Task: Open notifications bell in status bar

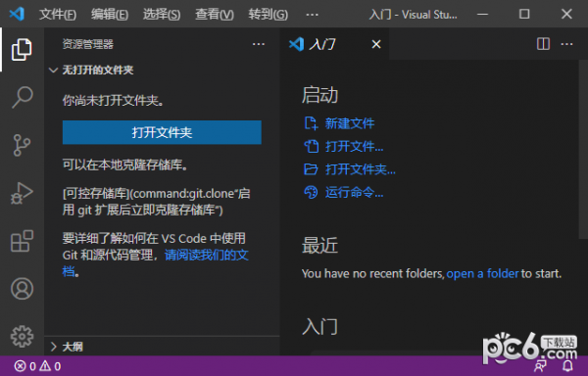Action: coord(567,365)
